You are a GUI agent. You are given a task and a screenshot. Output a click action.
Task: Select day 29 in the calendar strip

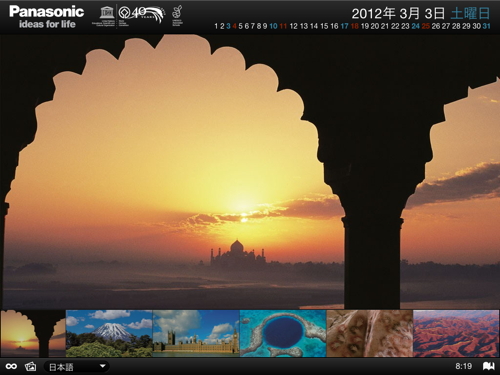[466, 26]
